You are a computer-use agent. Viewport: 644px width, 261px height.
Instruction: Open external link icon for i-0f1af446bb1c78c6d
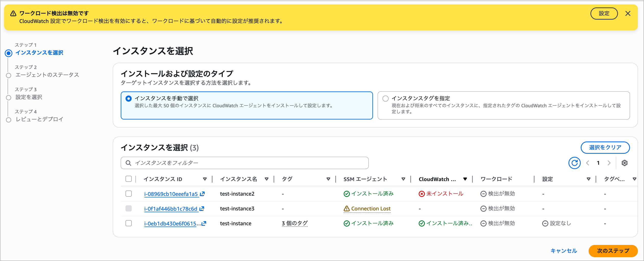pyautogui.click(x=202, y=209)
